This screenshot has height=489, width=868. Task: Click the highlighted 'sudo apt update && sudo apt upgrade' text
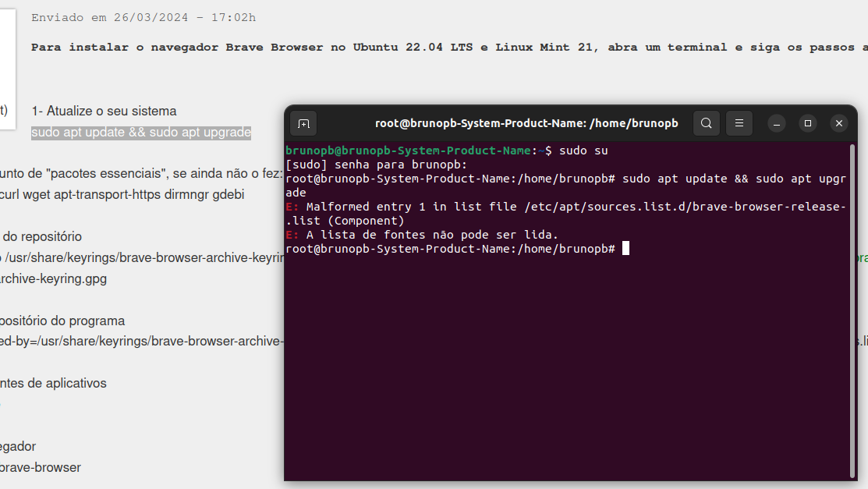tap(141, 133)
